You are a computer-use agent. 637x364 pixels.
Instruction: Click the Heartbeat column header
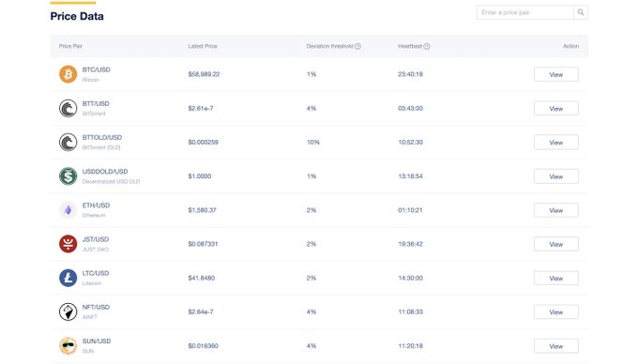410,46
